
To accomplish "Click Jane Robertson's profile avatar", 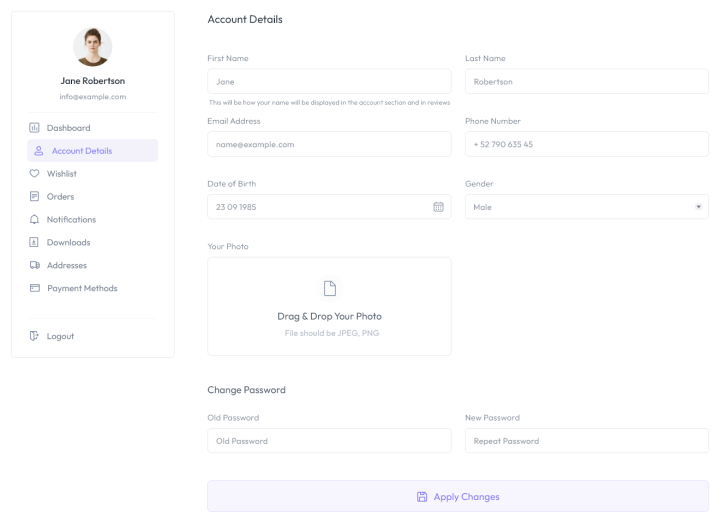I will coord(92,47).
